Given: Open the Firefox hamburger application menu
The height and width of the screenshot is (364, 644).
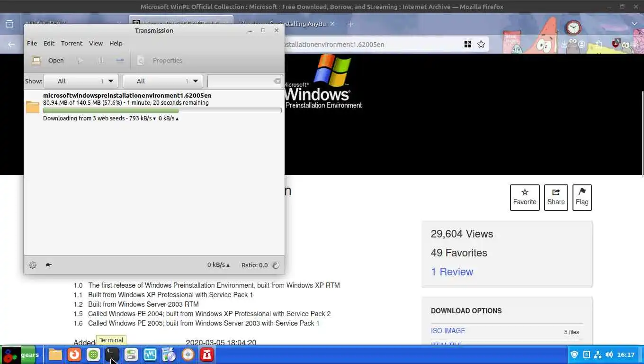Looking at the screenshot, I should pyautogui.click(x=633, y=44).
